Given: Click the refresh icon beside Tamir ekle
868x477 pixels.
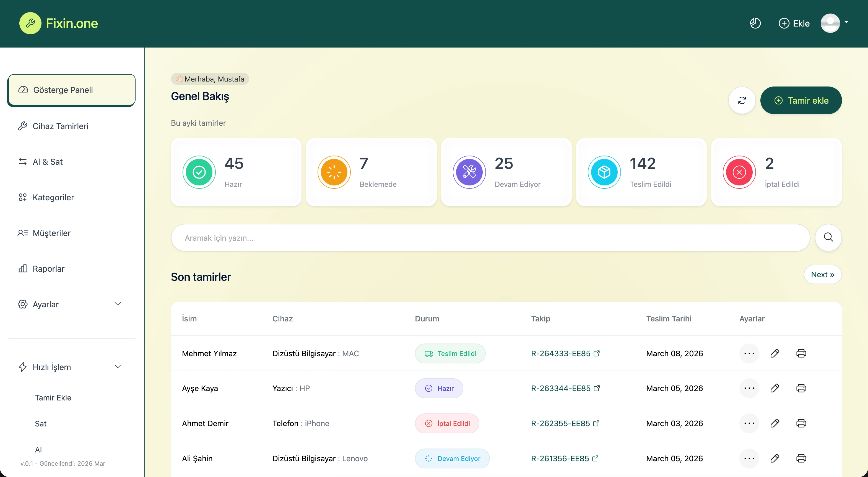Looking at the screenshot, I should pos(742,100).
